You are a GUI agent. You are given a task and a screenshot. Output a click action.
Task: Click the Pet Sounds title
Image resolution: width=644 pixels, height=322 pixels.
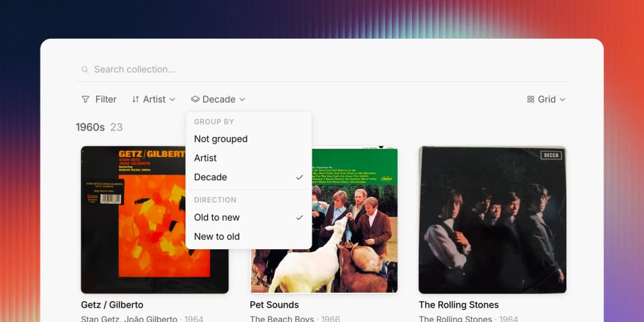tap(274, 305)
